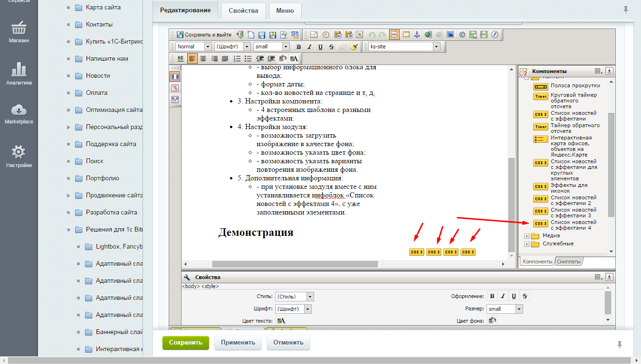Open the image insert tool

point(450,34)
